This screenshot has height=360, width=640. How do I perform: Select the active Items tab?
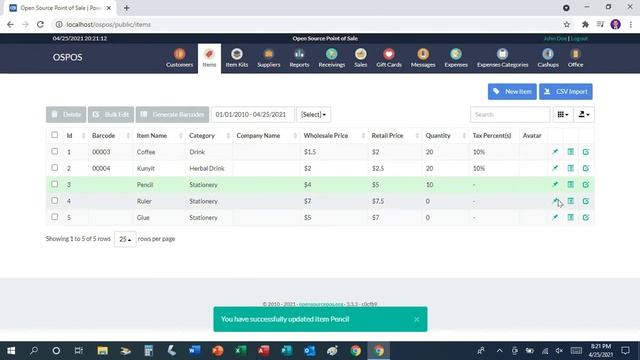[209, 58]
